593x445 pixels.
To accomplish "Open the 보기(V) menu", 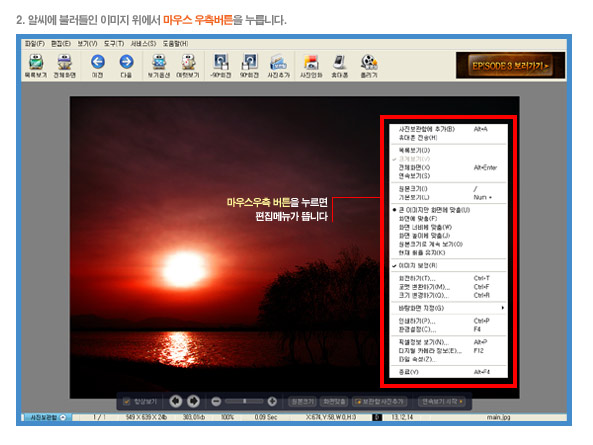I will (x=87, y=44).
